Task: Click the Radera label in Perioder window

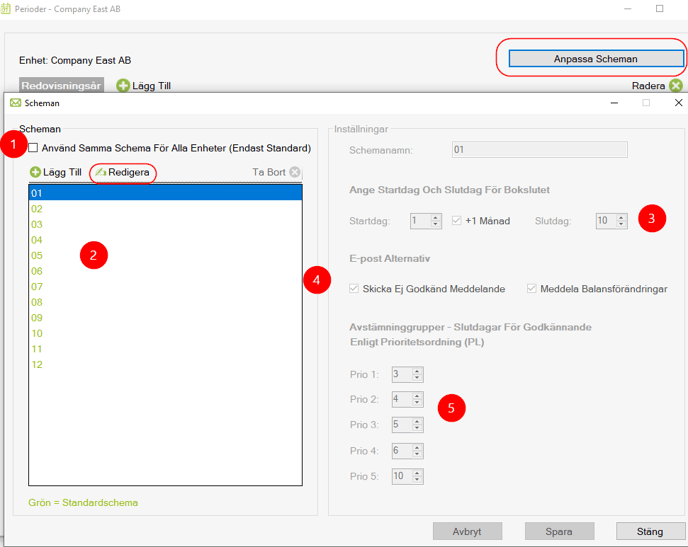Action: click(648, 86)
